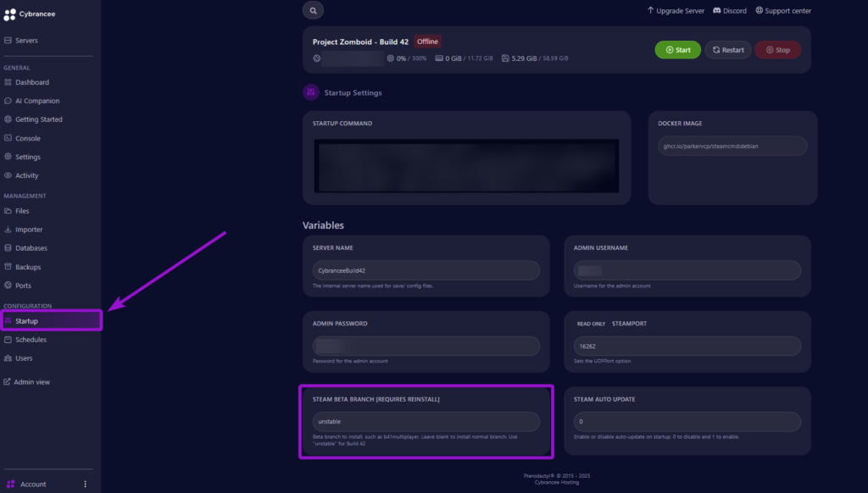This screenshot has height=493, width=868.
Task: Click the Cybrancee logo icon
Action: (x=9, y=14)
